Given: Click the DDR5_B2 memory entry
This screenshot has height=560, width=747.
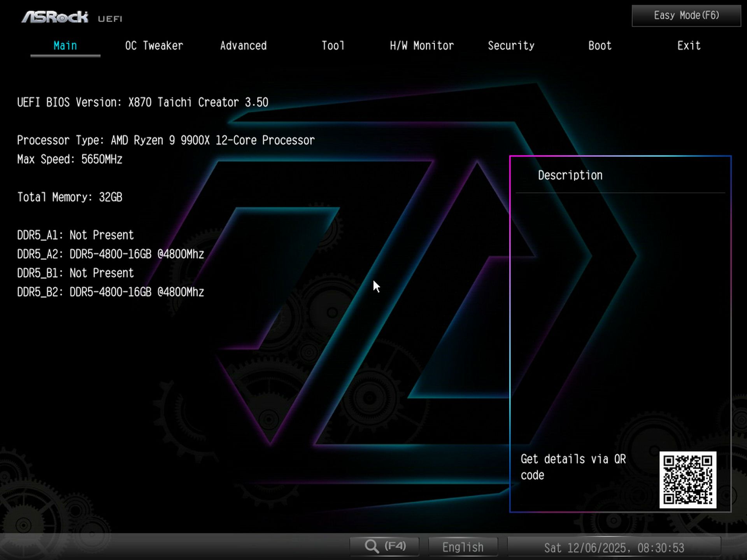Looking at the screenshot, I should [110, 292].
